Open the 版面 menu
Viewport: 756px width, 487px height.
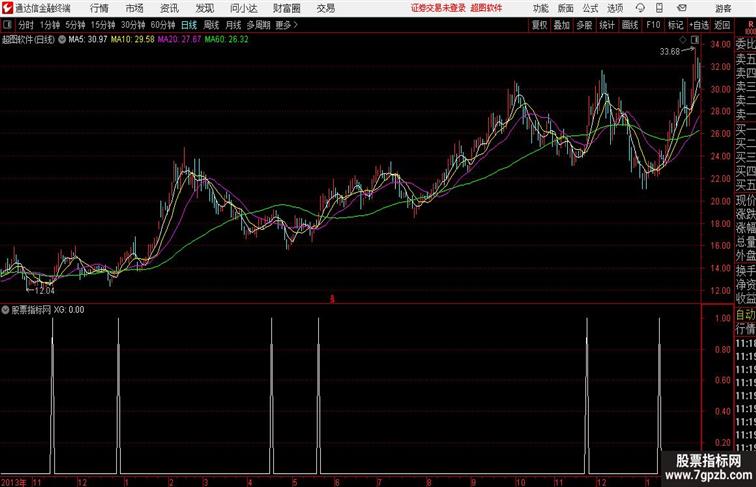click(566, 9)
